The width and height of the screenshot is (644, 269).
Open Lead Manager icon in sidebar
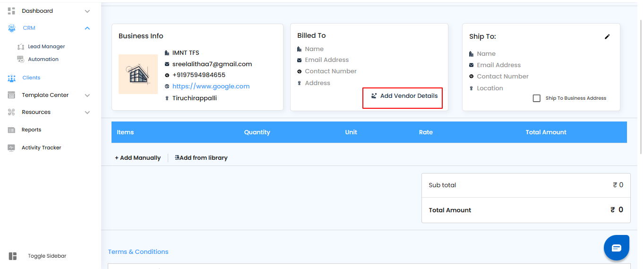tap(20, 47)
